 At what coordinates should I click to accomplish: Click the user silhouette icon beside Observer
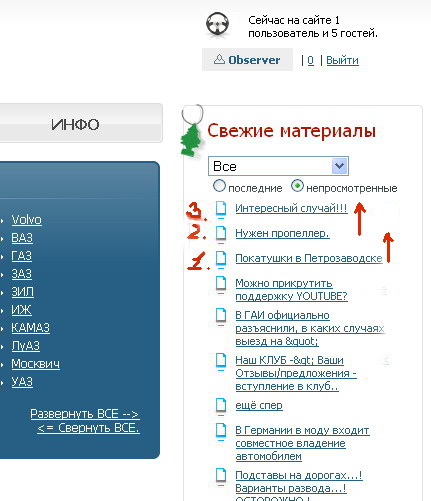pyautogui.click(x=219, y=60)
